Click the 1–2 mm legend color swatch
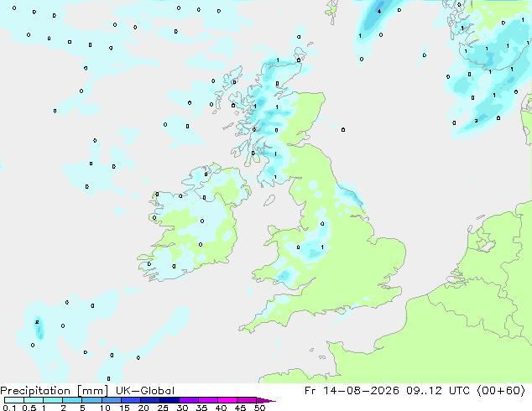 pos(53,400)
